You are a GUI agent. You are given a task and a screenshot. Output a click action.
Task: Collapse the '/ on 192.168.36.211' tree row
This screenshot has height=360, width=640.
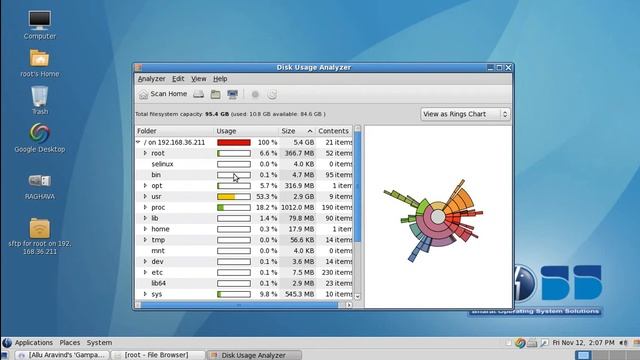coord(138,142)
